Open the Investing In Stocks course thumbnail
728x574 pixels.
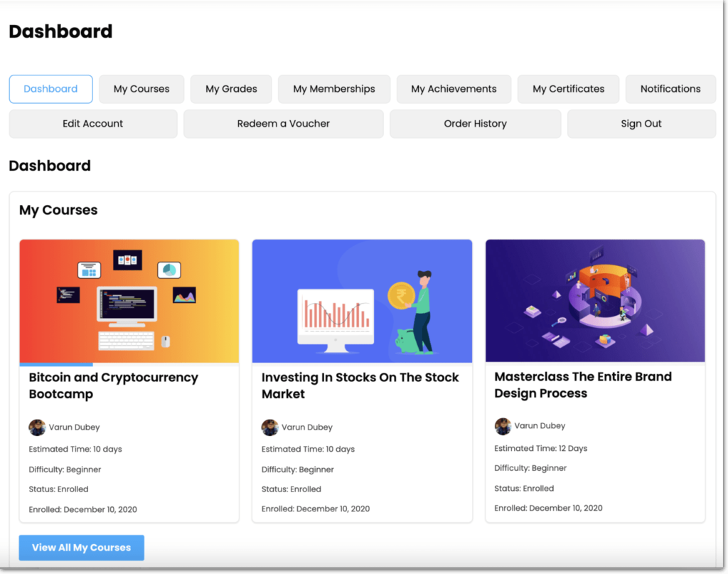[362, 301]
